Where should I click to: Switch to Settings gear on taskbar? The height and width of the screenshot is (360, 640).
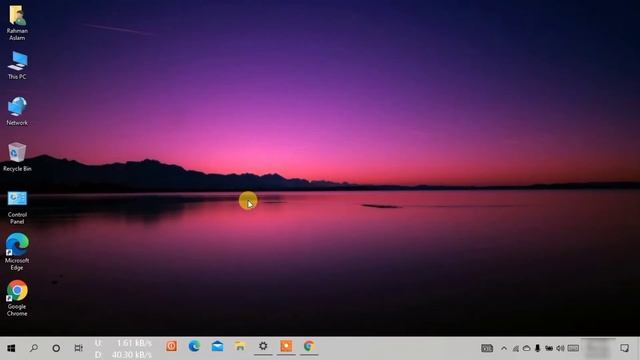click(263, 346)
